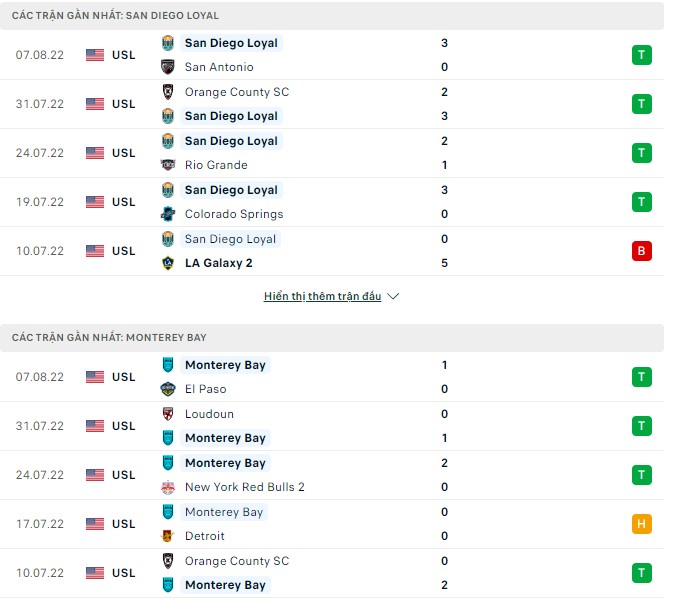Click the Các trận gần nhất: San Diego Loyal header
The width and height of the screenshot is (675, 603).
[116, 16]
